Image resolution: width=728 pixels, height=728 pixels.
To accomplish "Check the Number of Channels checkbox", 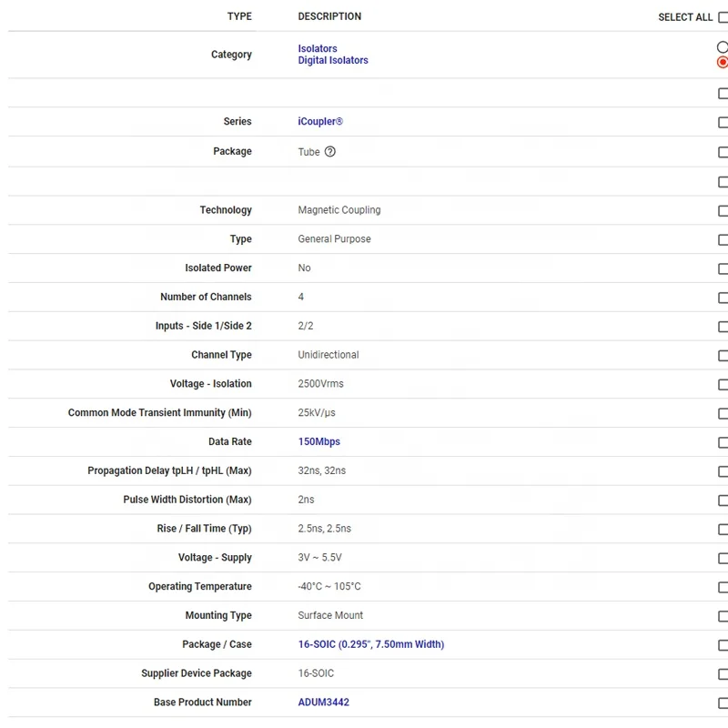I will click(723, 298).
